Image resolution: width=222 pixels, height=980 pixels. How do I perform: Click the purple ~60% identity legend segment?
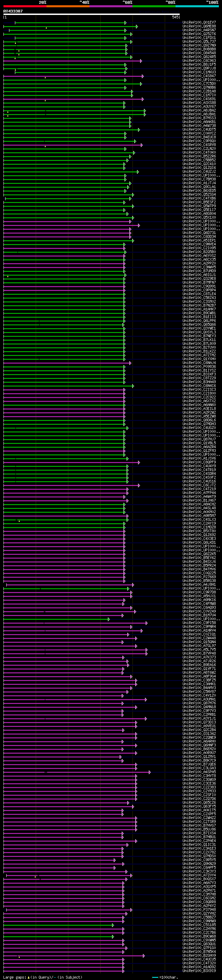(x=111, y=6)
